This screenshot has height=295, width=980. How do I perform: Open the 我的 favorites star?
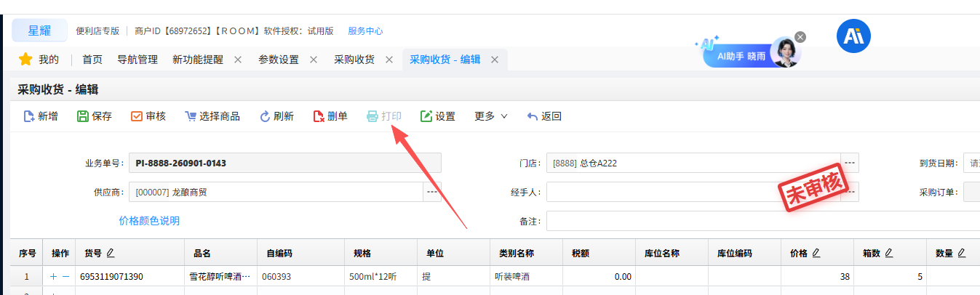(x=25, y=60)
